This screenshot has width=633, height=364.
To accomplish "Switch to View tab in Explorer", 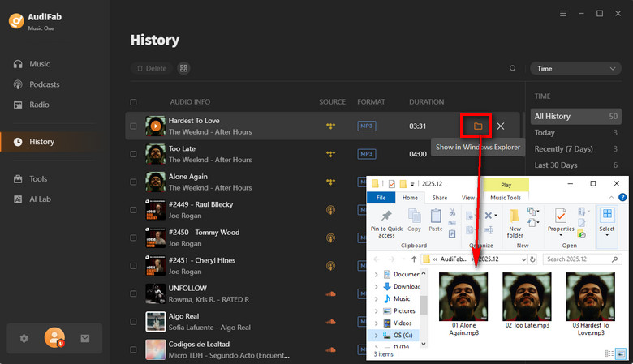I will 468,198.
